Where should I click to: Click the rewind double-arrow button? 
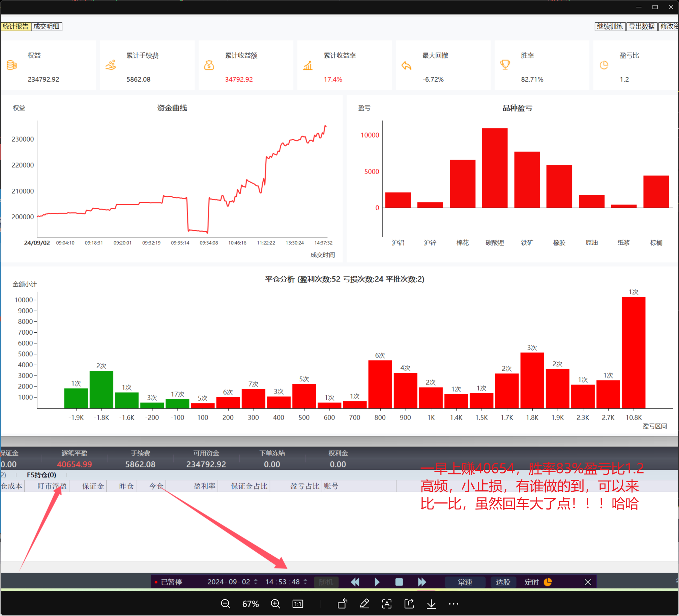pyautogui.click(x=355, y=582)
